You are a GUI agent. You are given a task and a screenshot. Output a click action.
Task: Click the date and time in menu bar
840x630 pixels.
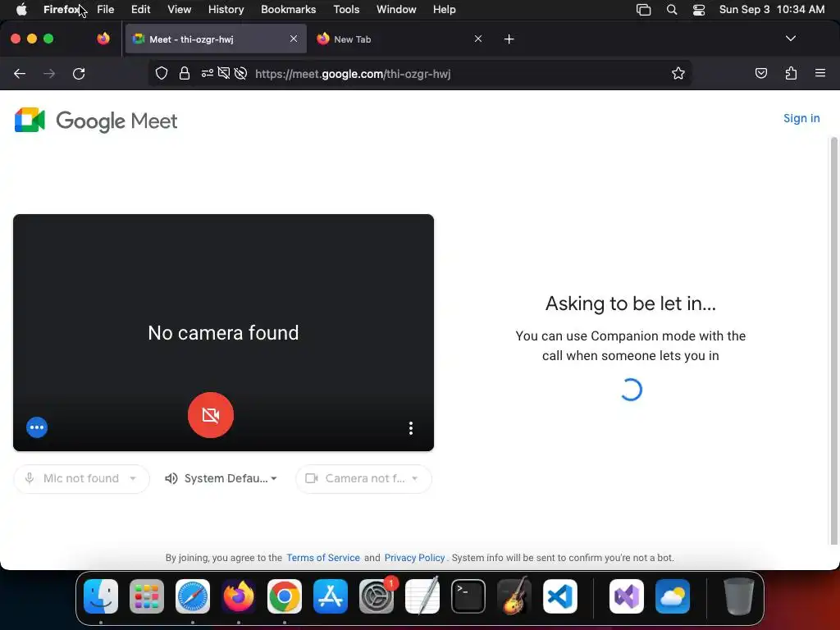click(x=771, y=9)
